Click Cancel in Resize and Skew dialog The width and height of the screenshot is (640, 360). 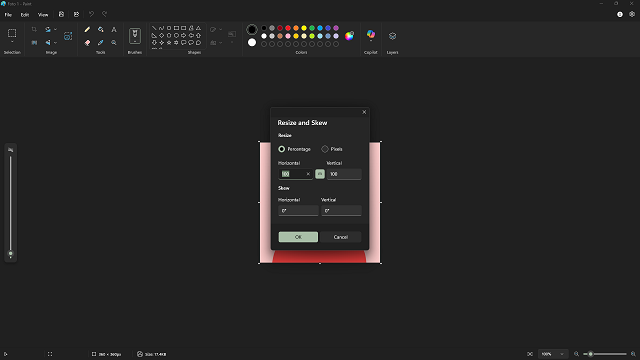click(x=340, y=237)
